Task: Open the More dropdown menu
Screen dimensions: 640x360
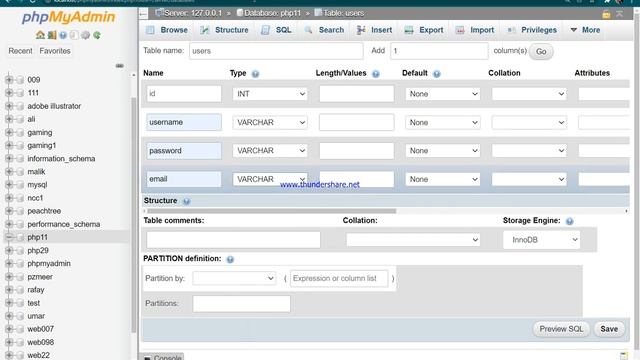Action: [585, 30]
